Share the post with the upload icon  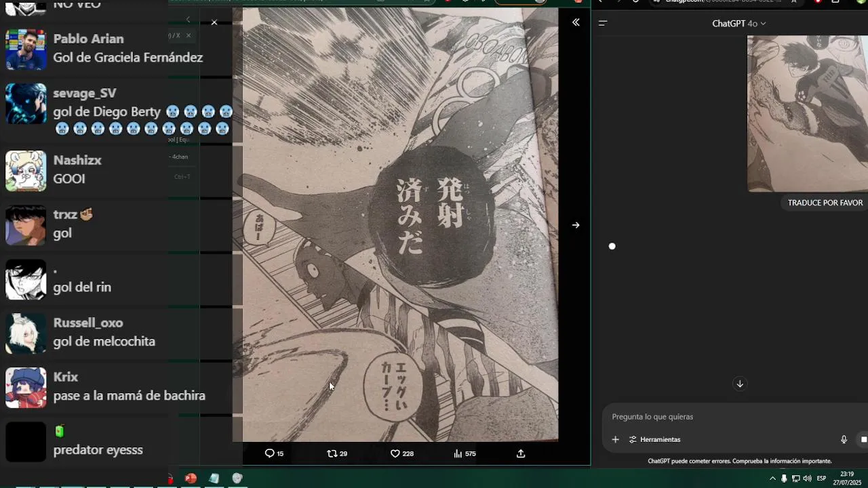click(x=521, y=453)
